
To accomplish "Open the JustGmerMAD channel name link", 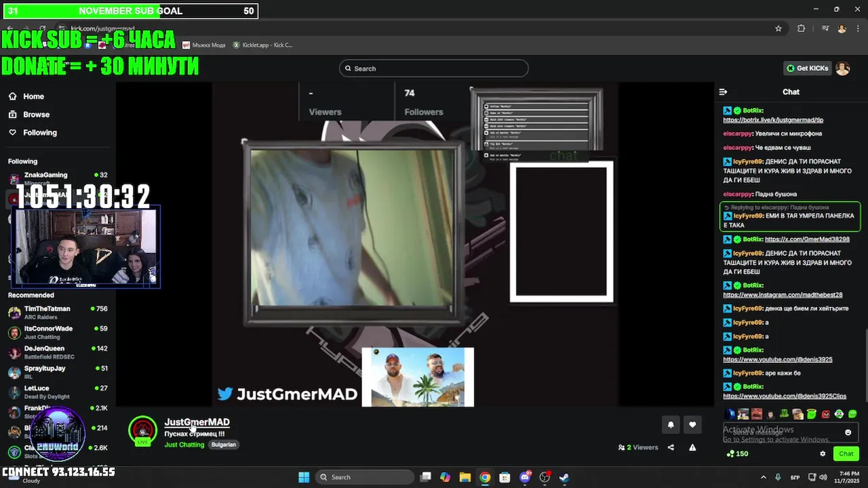I will tap(197, 422).
